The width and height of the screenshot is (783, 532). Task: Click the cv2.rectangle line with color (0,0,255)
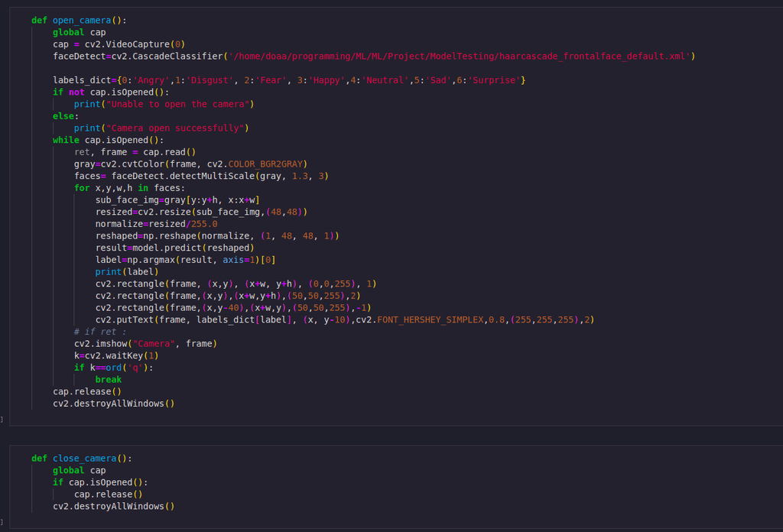tap(236, 284)
